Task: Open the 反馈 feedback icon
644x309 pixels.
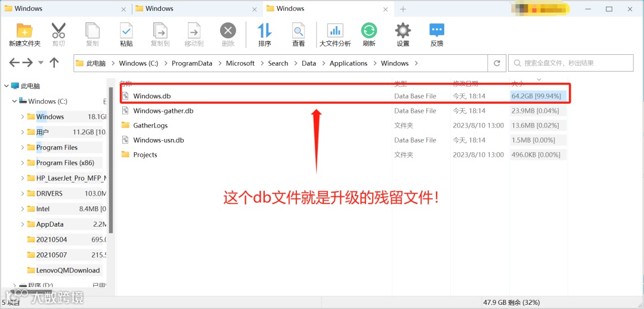Action: tap(436, 30)
